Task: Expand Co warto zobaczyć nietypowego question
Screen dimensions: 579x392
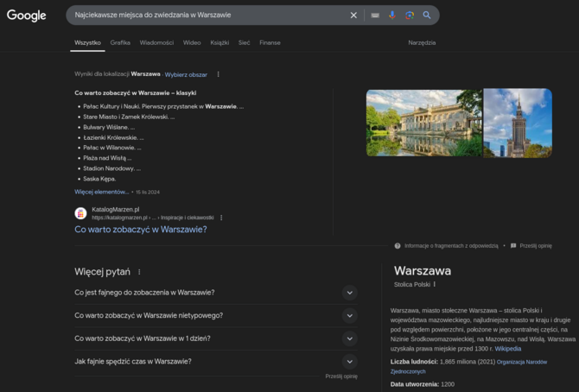Action: click(x=216, y=316)
